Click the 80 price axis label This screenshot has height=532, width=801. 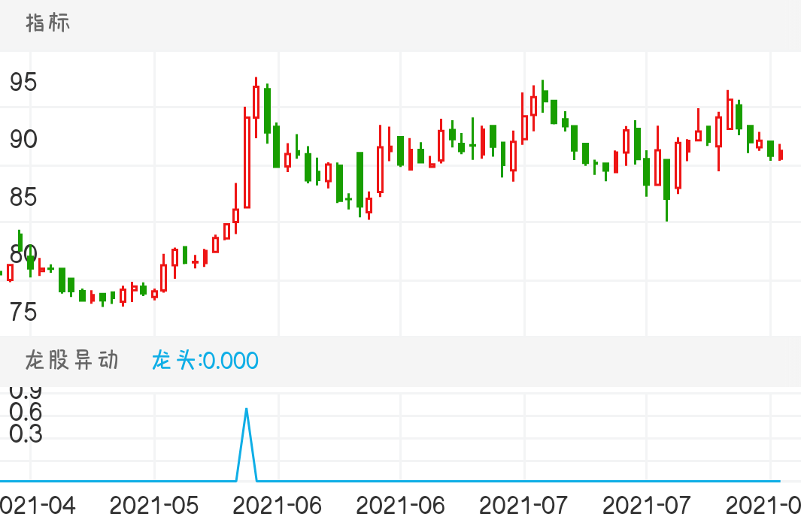tap(23, 254)
